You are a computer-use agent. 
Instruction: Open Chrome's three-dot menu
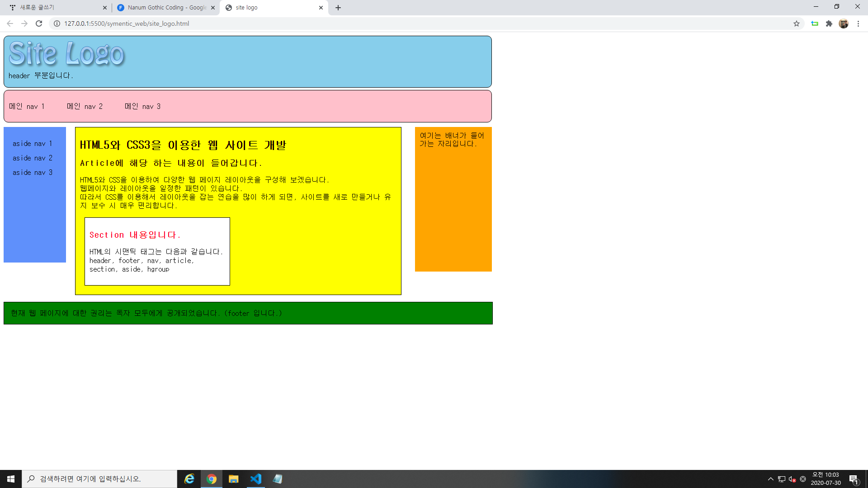pyautogui.click(x=858, y=23)
